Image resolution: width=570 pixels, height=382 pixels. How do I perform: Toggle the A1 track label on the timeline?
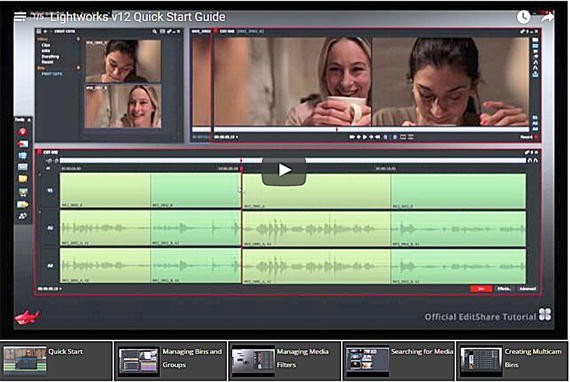click(x=50, y=228)
